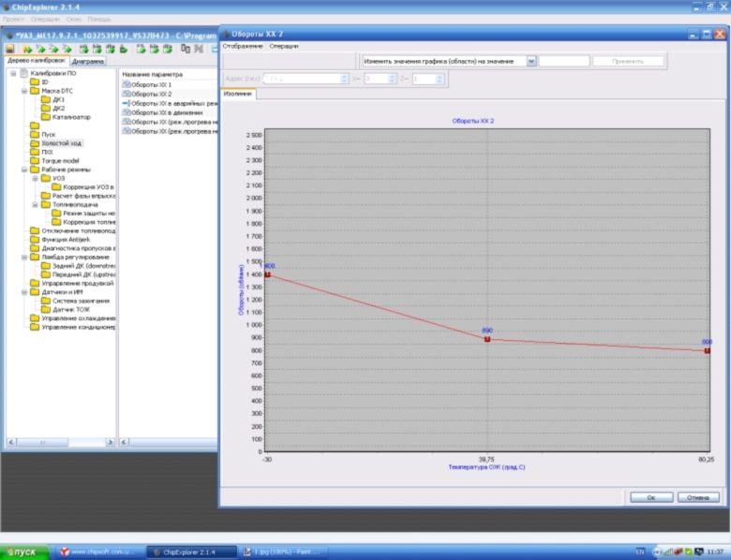The width and height of the screenshot is (731, 560).
Task: Open the graph operation dropdown list
Action: [531, 61]
